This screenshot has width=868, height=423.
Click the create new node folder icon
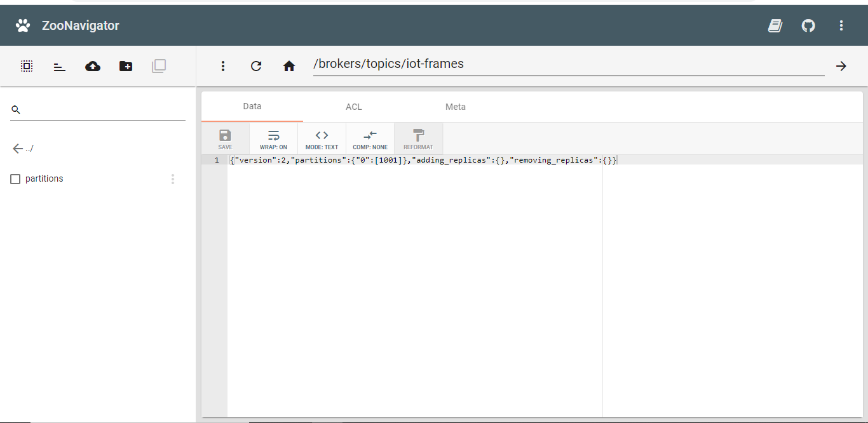[x=126, y=66]
